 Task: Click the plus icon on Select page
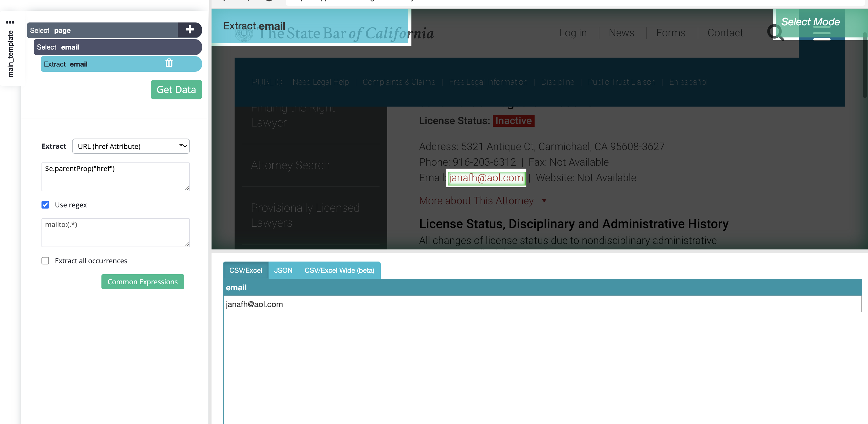pyautogui.click(x=190, y=30)
